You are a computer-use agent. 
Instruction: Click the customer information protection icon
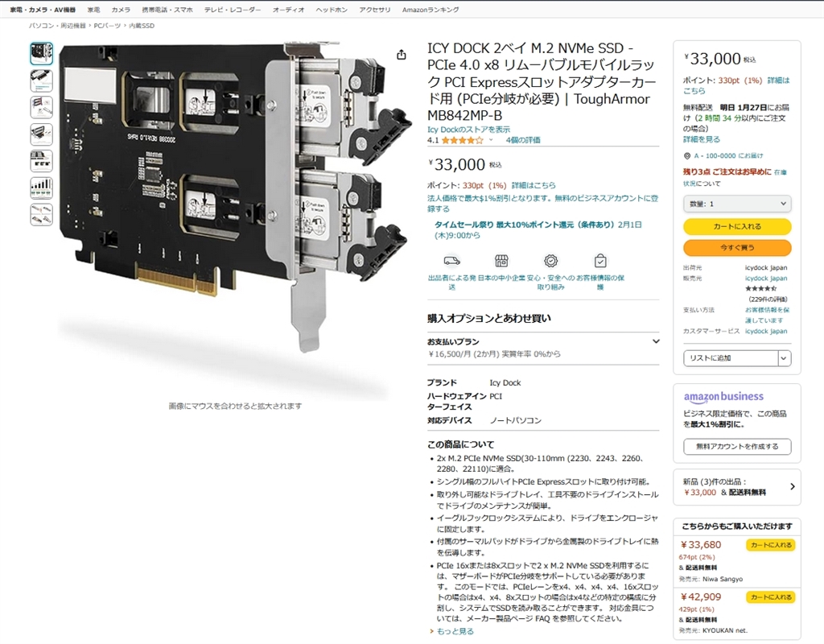tap(600, 261)
